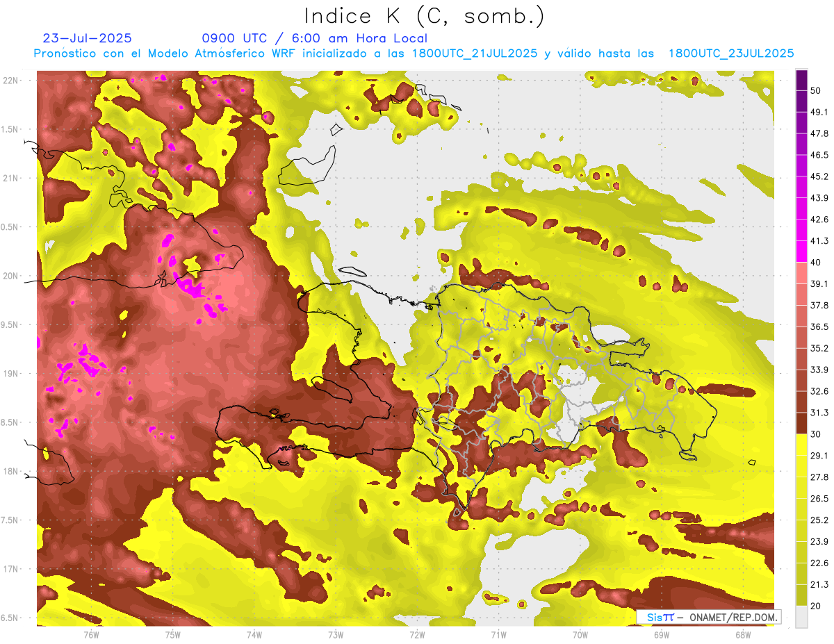Click the colorbar value label 40
Screen dimensions: 834x644
tap(816, 263)
